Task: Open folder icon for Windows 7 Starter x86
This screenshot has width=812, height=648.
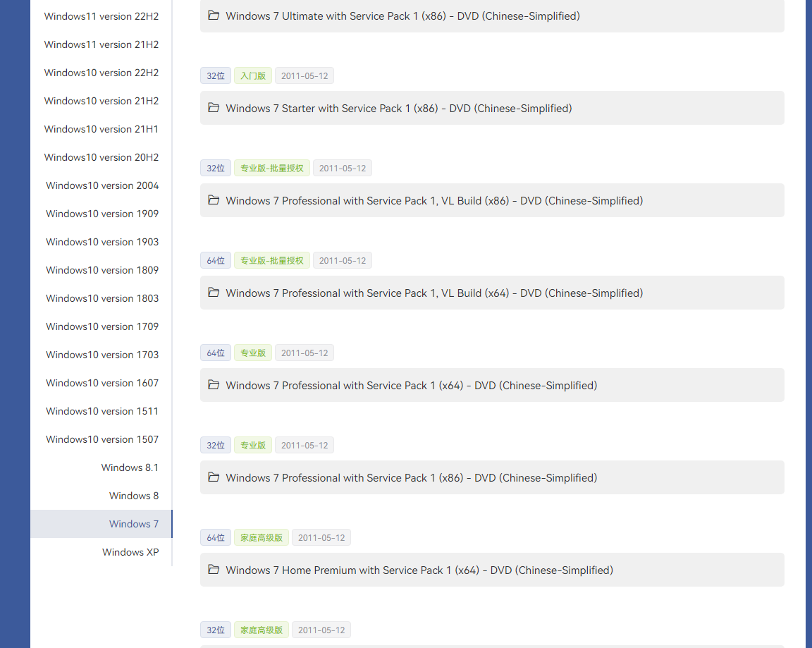Action: tap(214, 108)
